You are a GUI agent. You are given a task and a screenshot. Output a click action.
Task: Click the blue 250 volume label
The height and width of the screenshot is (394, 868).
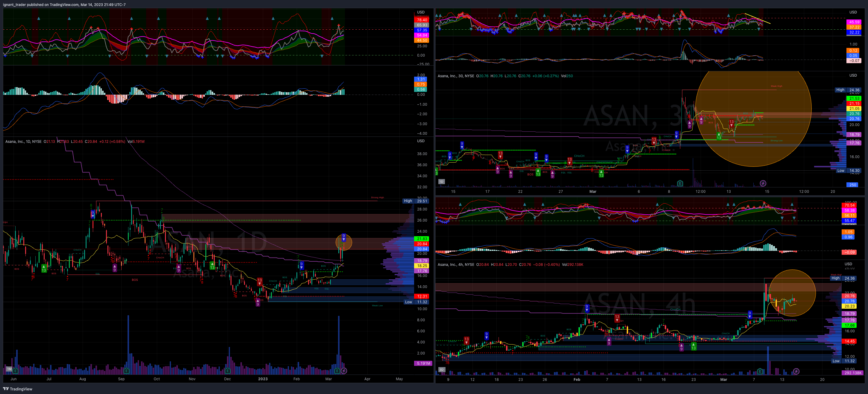(852, 185)
